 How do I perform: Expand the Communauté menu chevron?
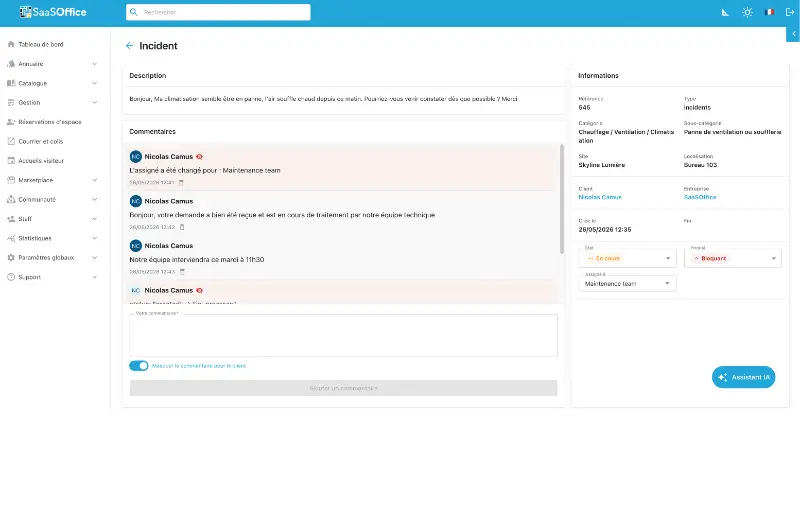[x=94, y=199]
